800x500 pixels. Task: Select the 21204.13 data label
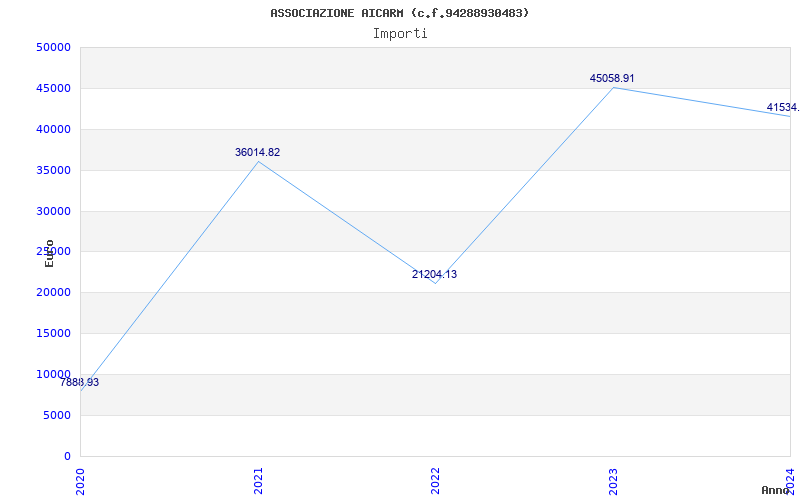coord(434,274)
